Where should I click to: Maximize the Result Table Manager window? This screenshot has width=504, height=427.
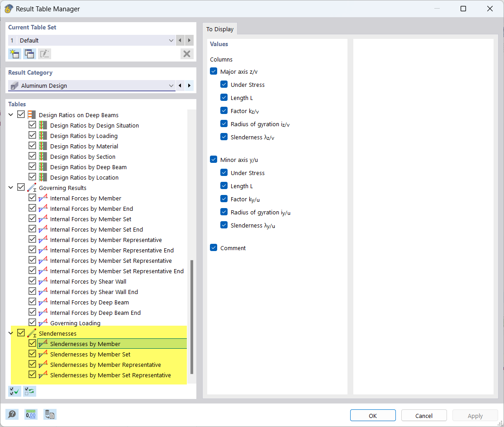[463, 9]
